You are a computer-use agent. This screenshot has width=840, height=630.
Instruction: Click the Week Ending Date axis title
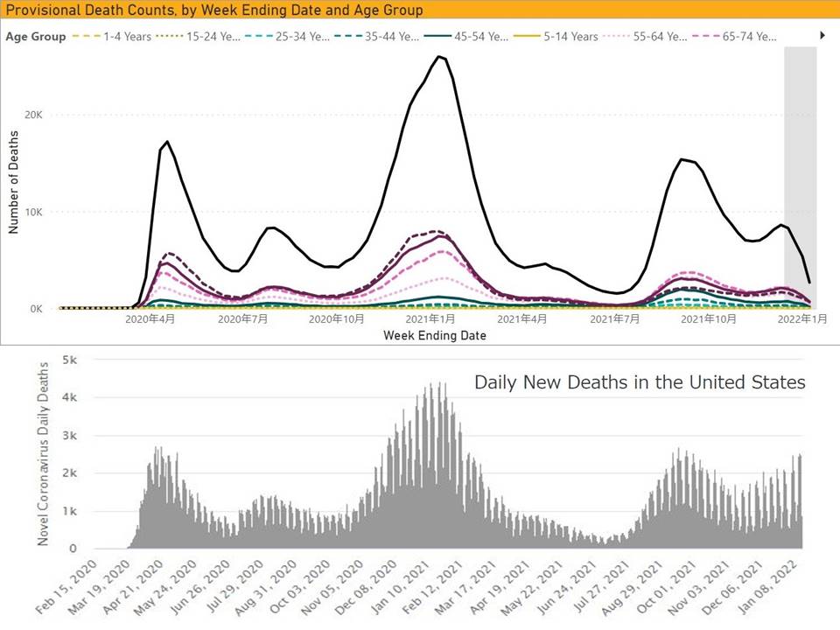coord(434,335)
